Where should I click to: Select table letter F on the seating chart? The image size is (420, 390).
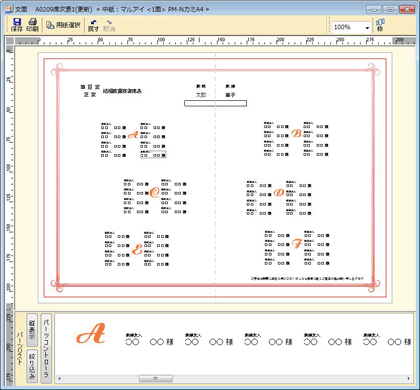coord(297,244)
